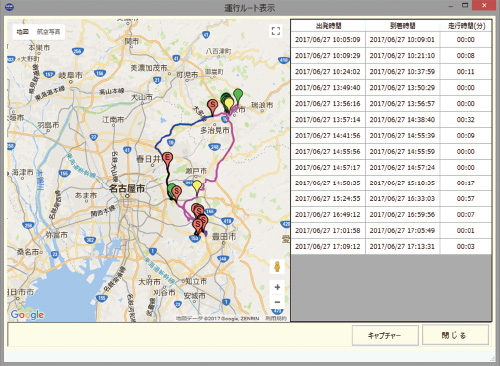Open the 利用規約 link on map

276,318
